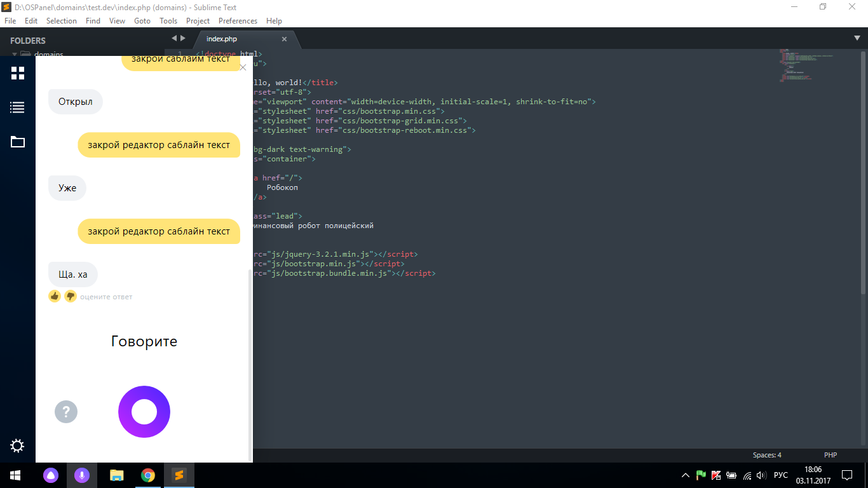This screenshot has width=868, height=488.
Task: Close the index.php tab
Action: [284, 39]
